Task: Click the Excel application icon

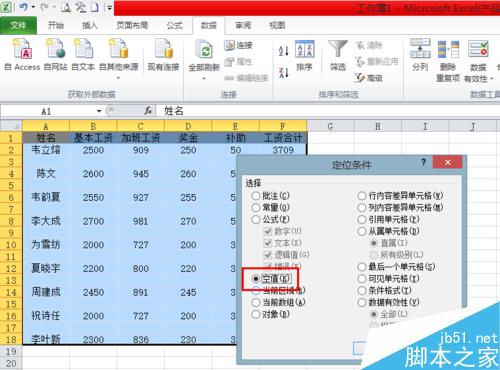Action: tap(7, 7)
